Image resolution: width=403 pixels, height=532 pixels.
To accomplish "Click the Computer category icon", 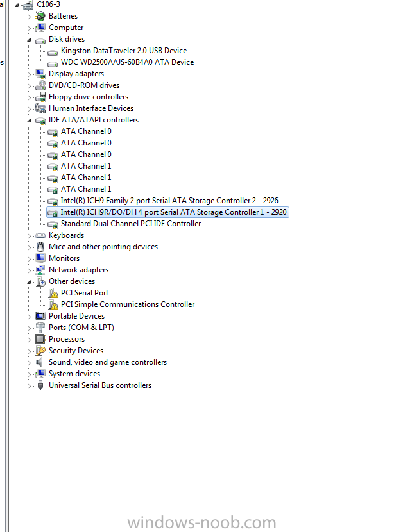I will point(40,28).
